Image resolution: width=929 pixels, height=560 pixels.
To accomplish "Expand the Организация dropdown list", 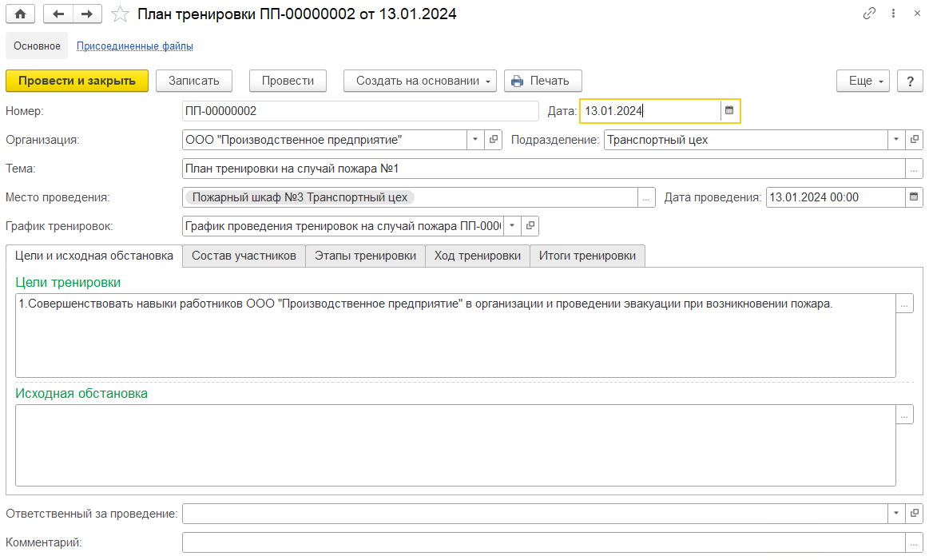I will click(475, 140).
